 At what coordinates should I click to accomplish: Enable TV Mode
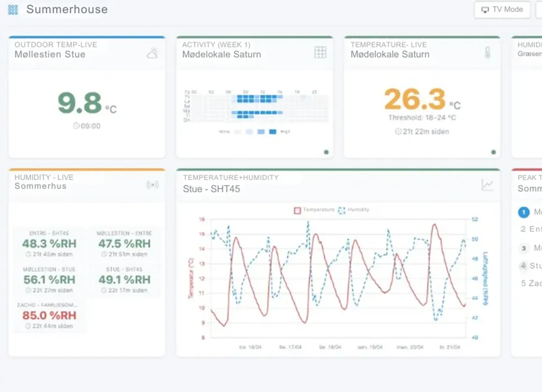tap(502, 9)
